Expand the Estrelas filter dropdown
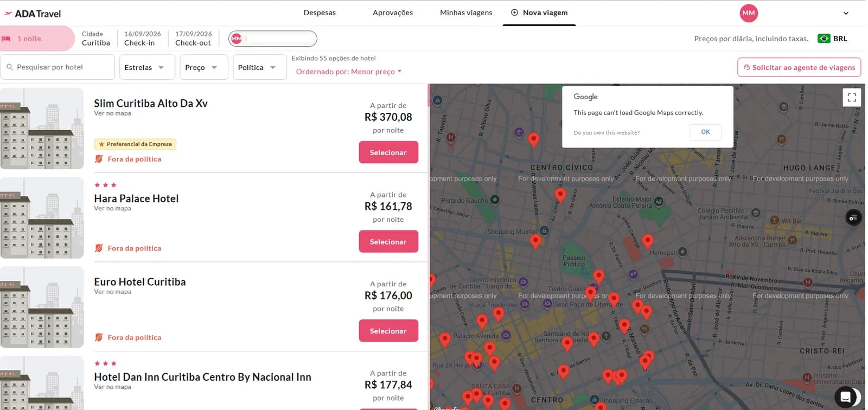This screenshot has height=410, width=868. tap(147, 67)
